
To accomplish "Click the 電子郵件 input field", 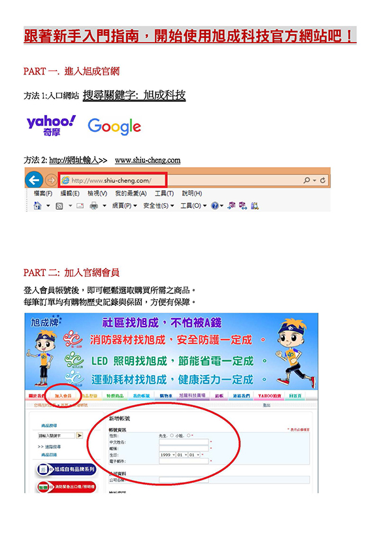I will [x=184, y=461].
